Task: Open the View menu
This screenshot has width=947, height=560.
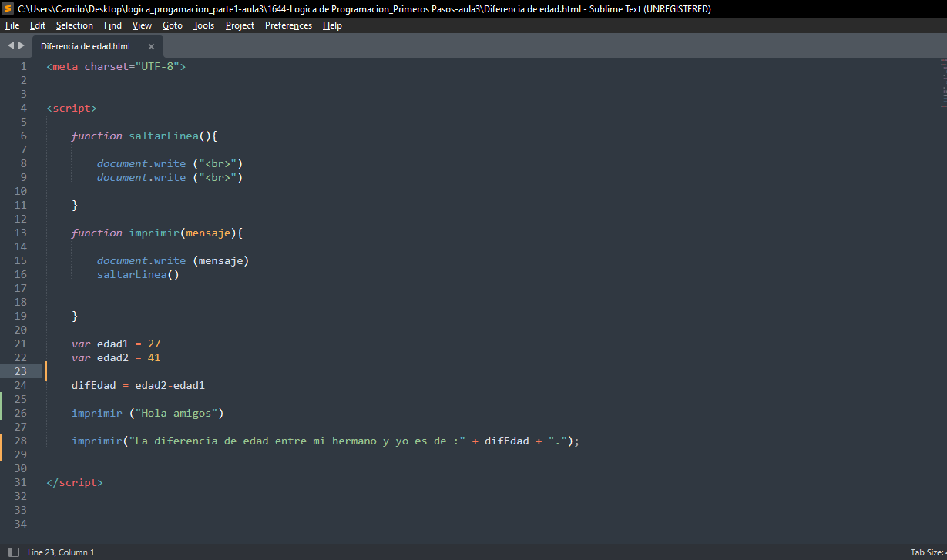Action: (142, 25)
